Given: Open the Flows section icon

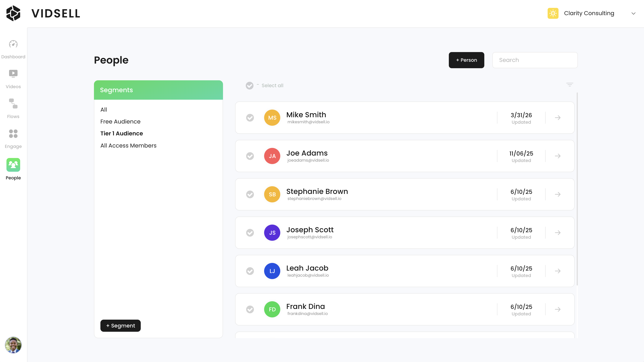Looking at the screenshot, I should click(13, 103).
